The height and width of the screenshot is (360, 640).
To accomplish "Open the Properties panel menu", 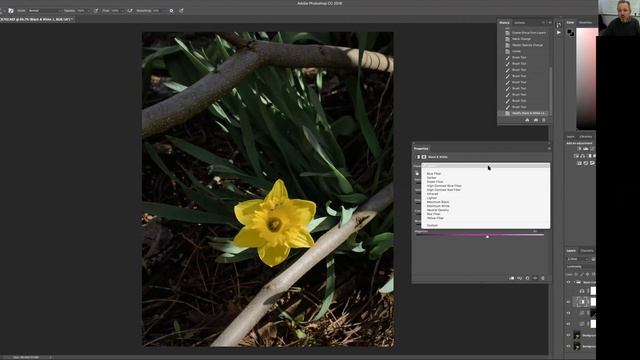I will [549, 149].
